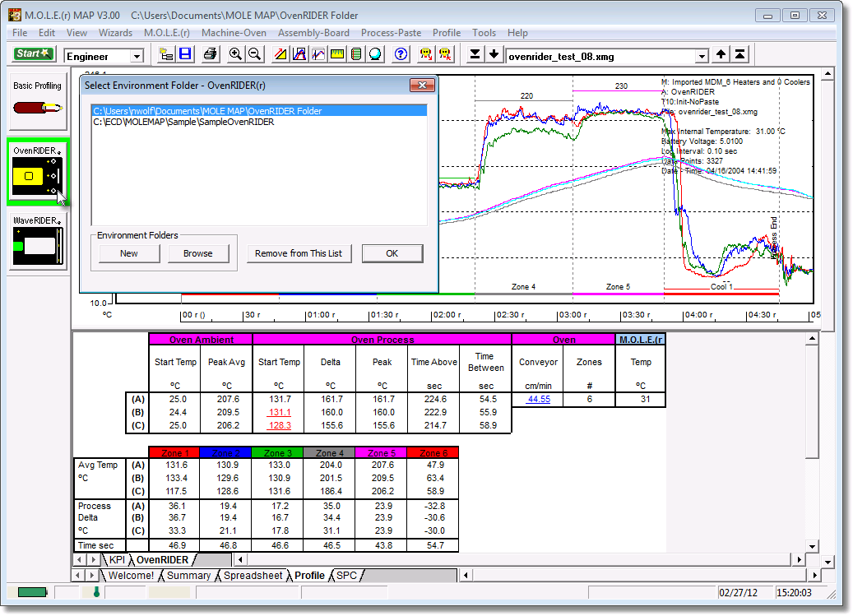853x616 pixels.
Task: Click Remove from This List button
Action: (299, 253)
